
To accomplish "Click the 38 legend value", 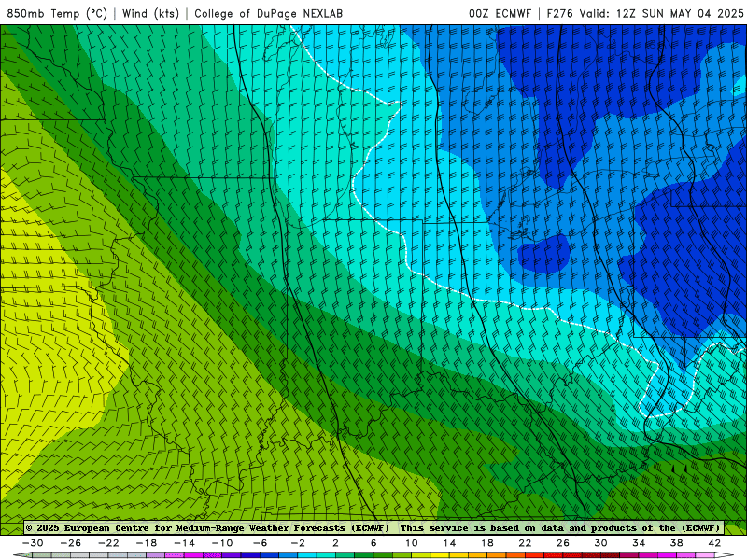I will coord(676,543).
